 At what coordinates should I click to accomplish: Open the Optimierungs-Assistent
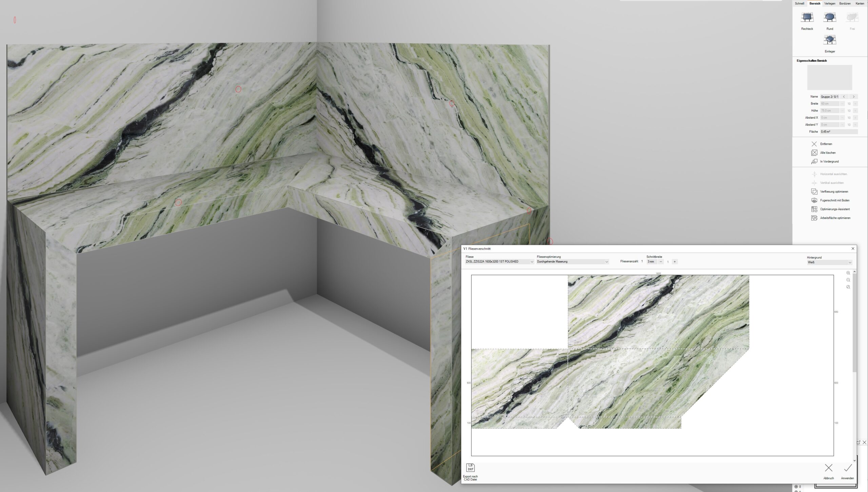[x=814, y=209]
